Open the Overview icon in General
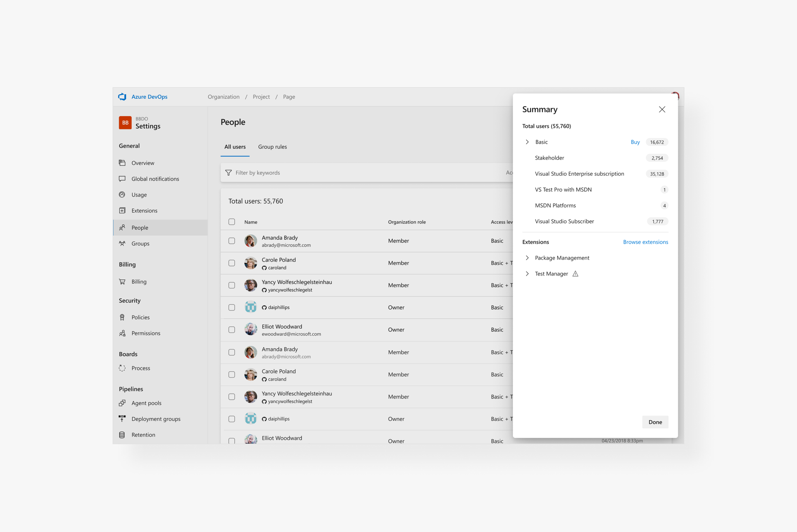Image resolution: width=797 pixels, height=532 pixels. click(122, 163)
